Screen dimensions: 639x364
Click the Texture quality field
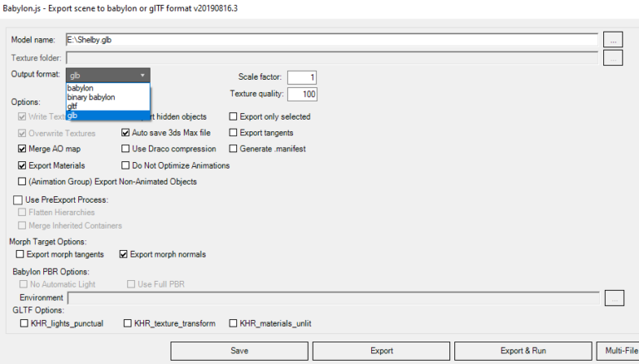[301, 94]
